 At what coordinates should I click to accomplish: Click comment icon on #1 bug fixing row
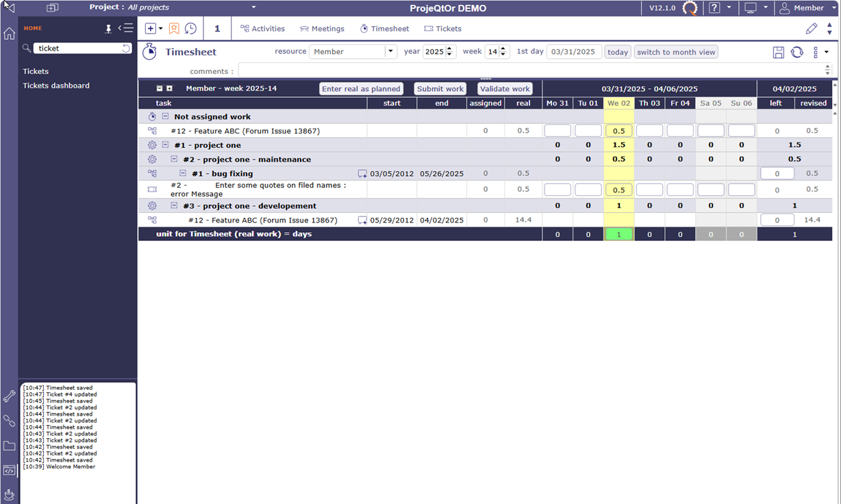click(362, 174)
